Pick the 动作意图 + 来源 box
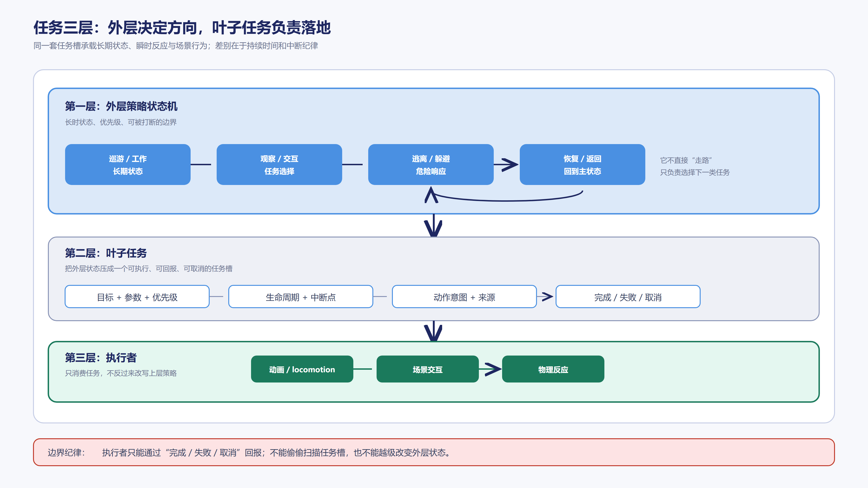The width and height of the screenshot is (868, 488). point(464,297)
